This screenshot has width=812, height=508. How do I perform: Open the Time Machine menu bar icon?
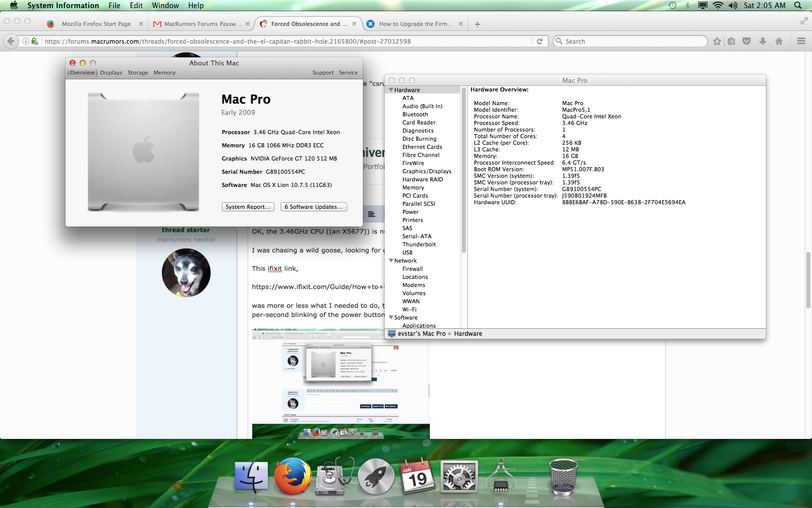672,6
